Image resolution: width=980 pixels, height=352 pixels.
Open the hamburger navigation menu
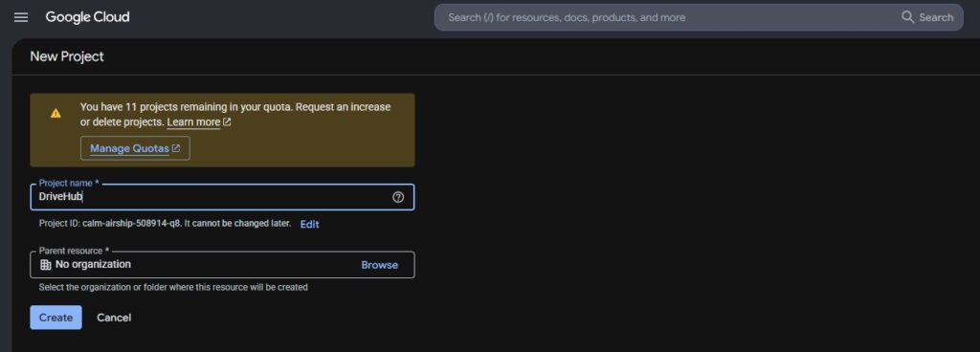point(21,17)
